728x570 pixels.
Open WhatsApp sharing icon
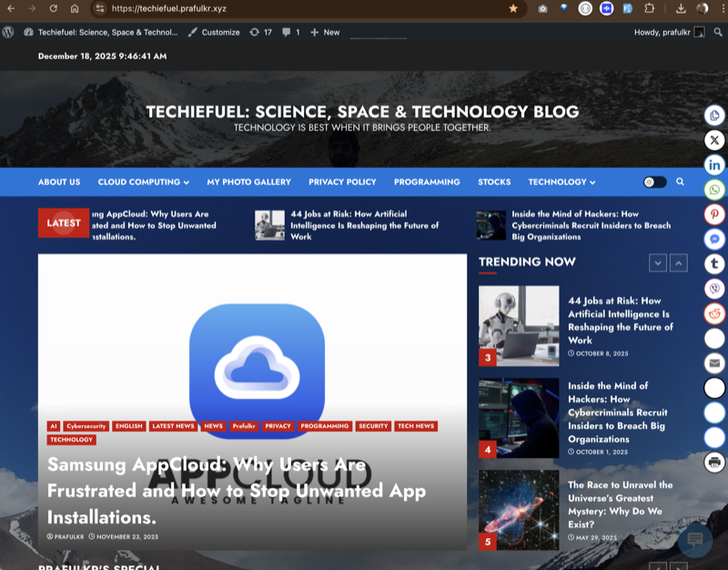click(715, 188)
